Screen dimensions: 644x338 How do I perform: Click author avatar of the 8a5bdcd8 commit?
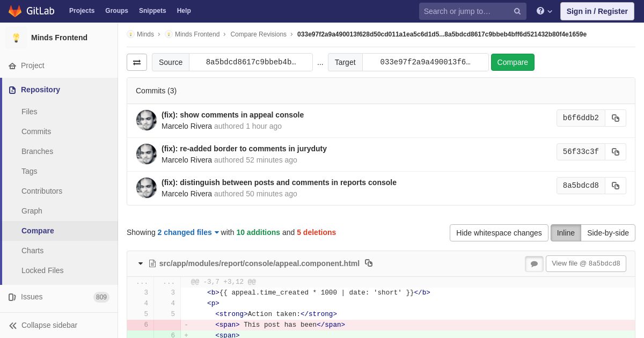147,188
